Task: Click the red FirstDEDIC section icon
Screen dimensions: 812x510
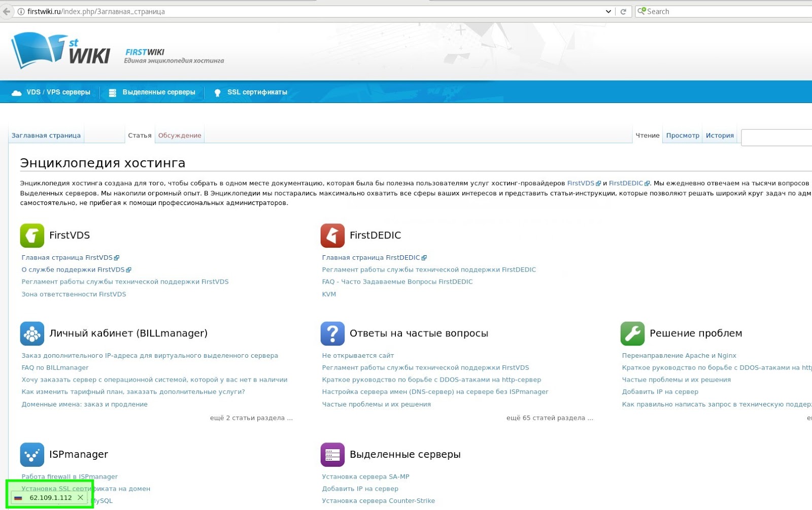Action: [332, 235]
